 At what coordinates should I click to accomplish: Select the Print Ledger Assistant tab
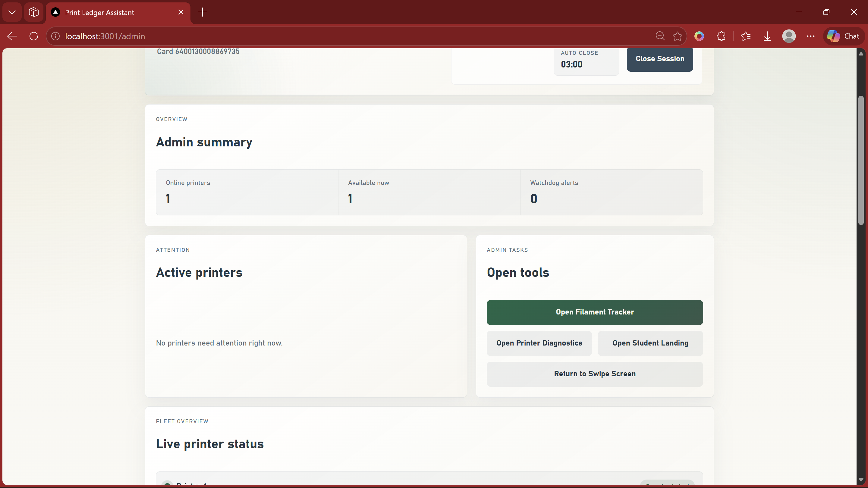99,12
